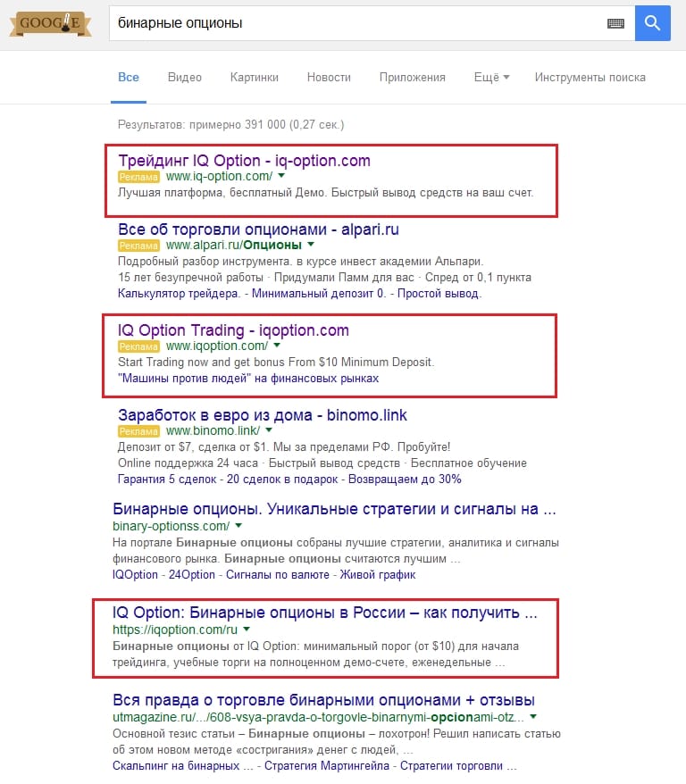Open IQ Option: Бинарные опционы в России result
This screenshot has width=686, height=784.
tap(325, 613)
